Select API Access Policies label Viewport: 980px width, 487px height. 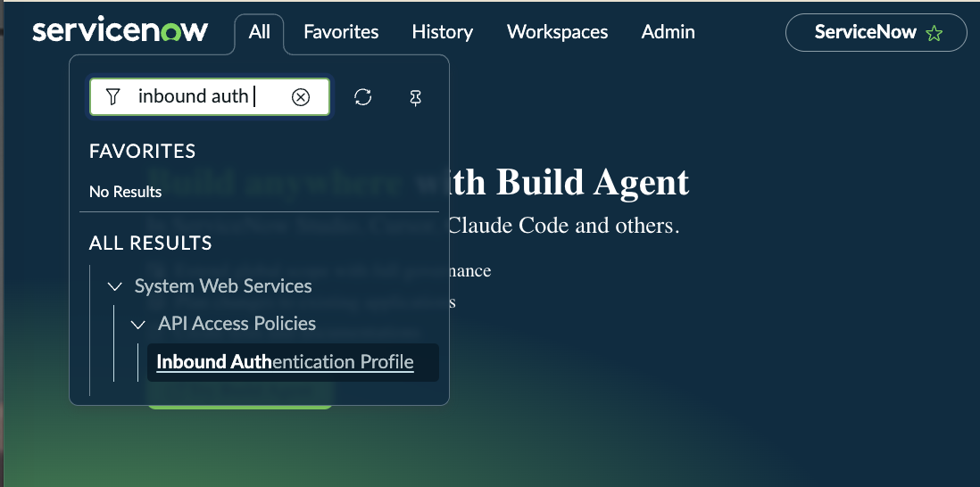coord(237,324)
